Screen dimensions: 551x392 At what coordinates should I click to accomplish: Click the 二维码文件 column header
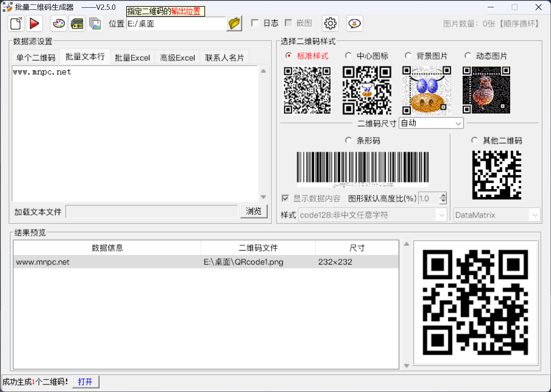click(x=258, y=248)
